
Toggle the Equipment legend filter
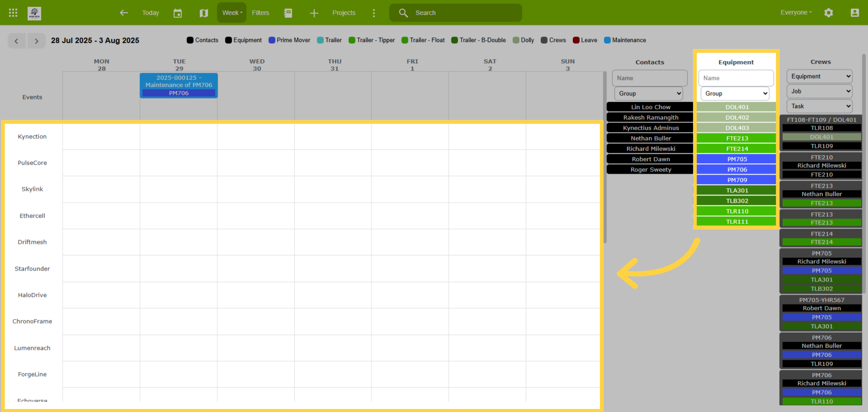coord(243,40)
